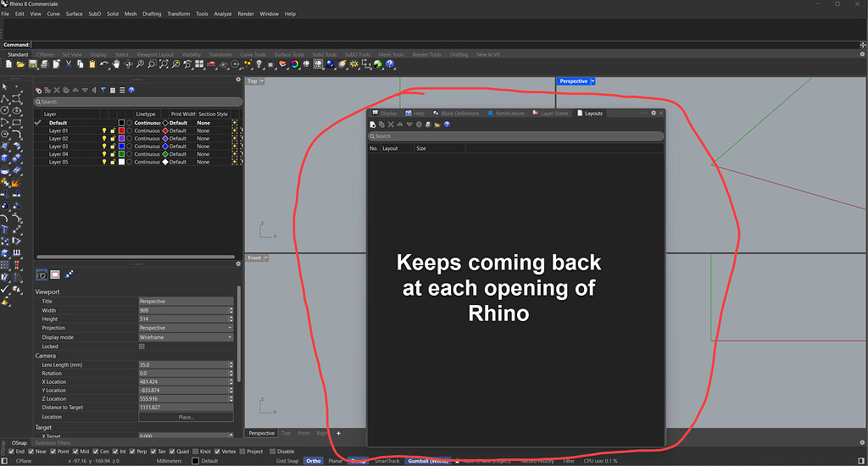Click the Layers panel Search field
Viewport: 868px width, 466px height.
coord(138,102)
